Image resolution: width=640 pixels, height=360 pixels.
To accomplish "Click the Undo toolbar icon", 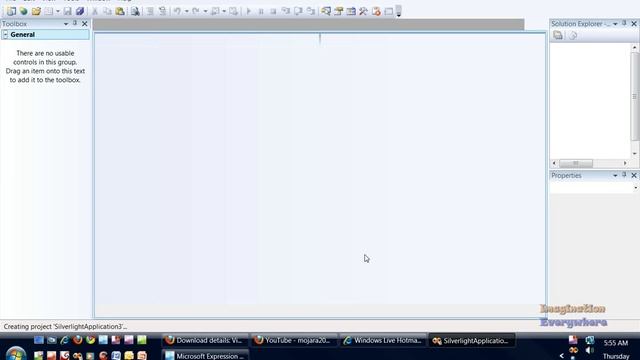I will tap(177, 11).
